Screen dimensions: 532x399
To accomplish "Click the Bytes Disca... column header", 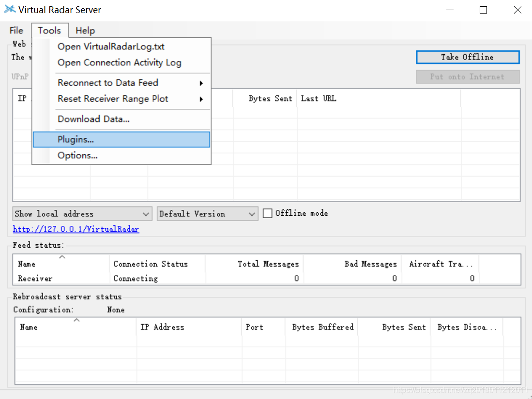I will click(467, 327).
